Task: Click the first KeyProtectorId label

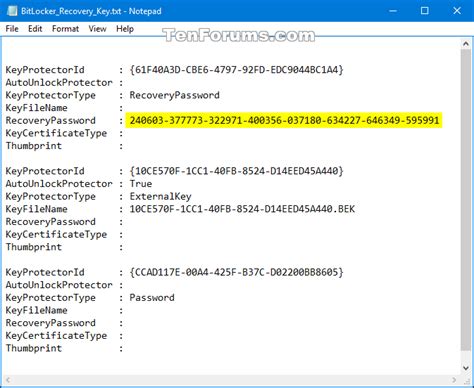Action: (x=45, y=70)
